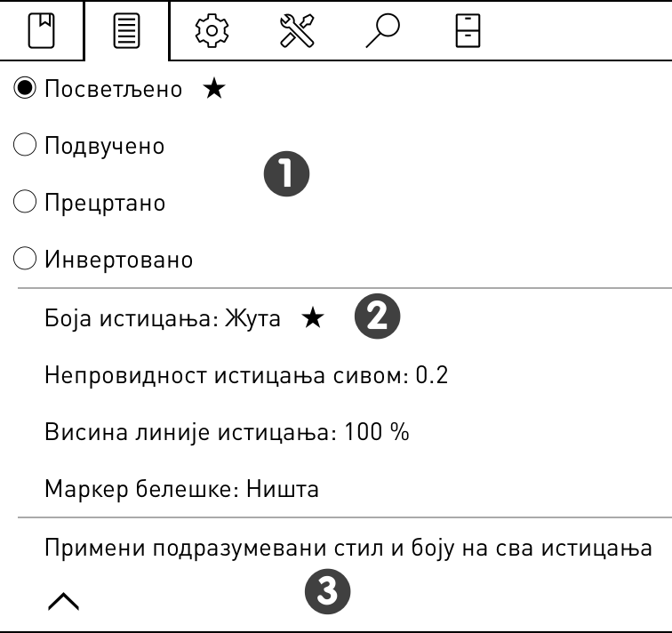Screen dimensions: 672x633
Task: Open the tools wrench and screwdriver tab
Action: pos(297,30)
